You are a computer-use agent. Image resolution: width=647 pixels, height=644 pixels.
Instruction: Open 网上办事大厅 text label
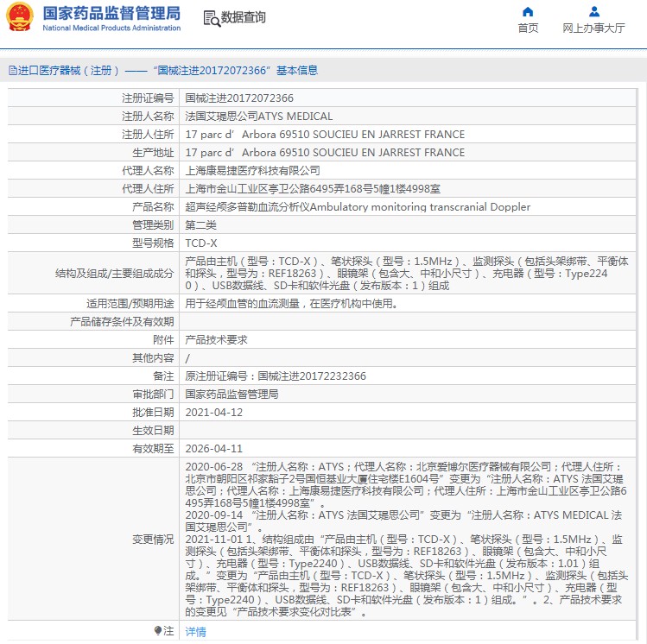[x=593, y=28]
